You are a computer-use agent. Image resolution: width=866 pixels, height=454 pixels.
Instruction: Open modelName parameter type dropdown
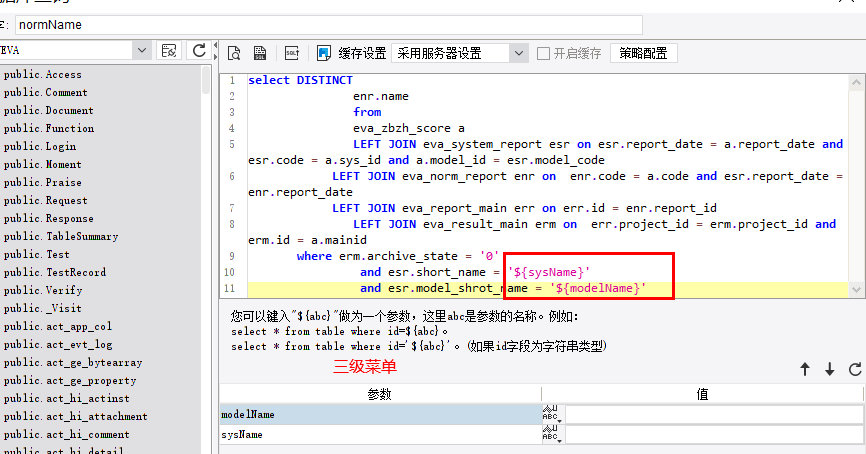[552, 414]
